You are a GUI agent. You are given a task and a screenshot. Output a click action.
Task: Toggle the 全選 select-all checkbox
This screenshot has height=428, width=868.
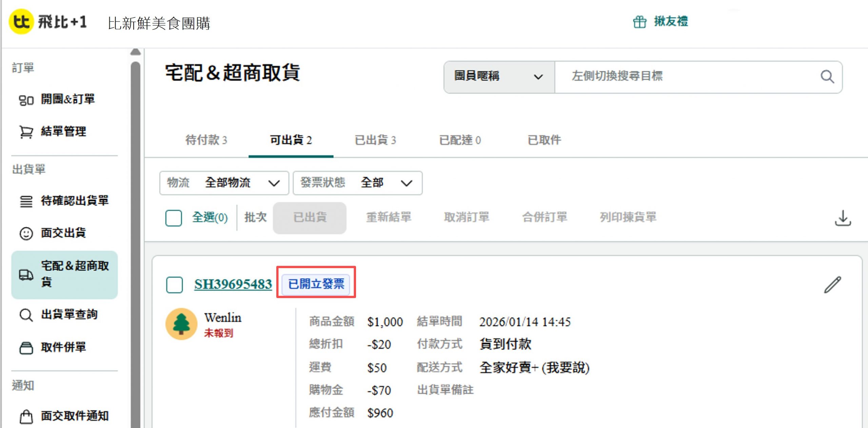pyautogui.click(x=174, y=218)
